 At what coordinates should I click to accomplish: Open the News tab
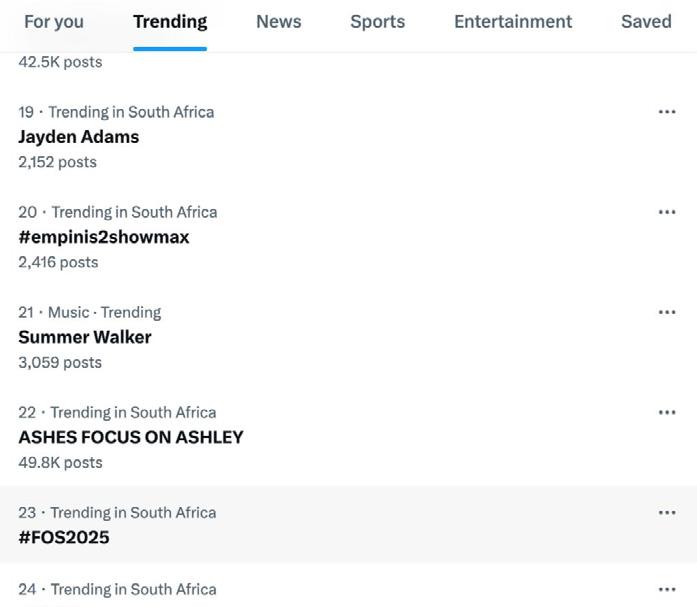278,22
